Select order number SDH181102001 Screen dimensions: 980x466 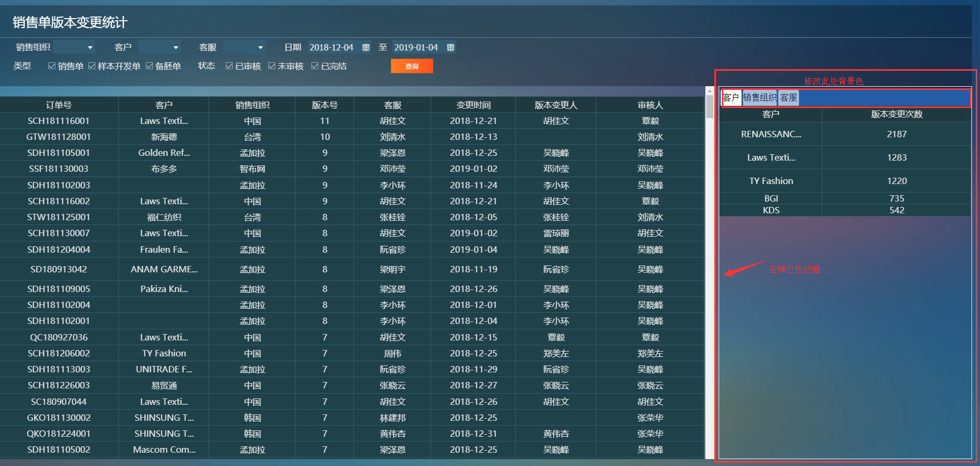click(59, 321)
